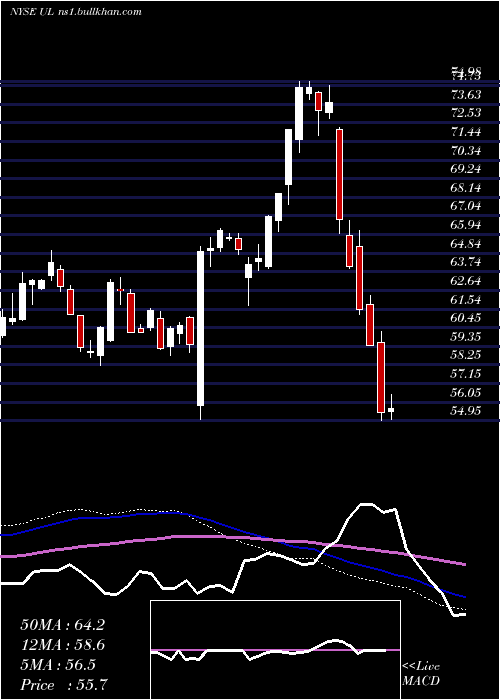This screenshot has width=500, height=700.
Task: Select the 67.04 price level
Action: [466, 206]
